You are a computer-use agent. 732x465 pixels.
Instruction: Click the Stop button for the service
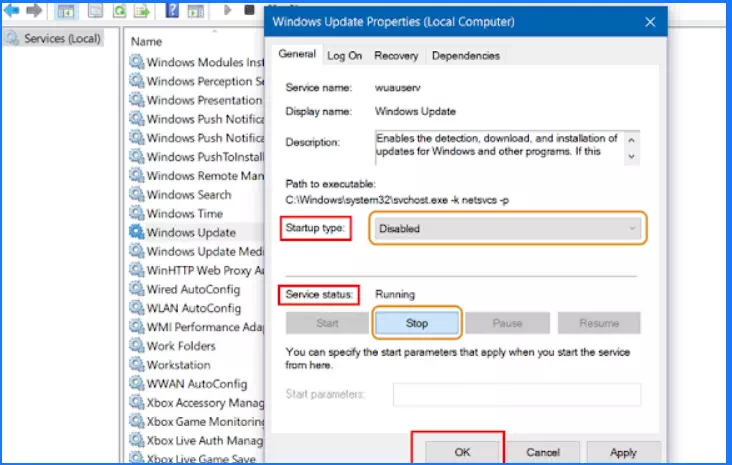pos(417,323)
